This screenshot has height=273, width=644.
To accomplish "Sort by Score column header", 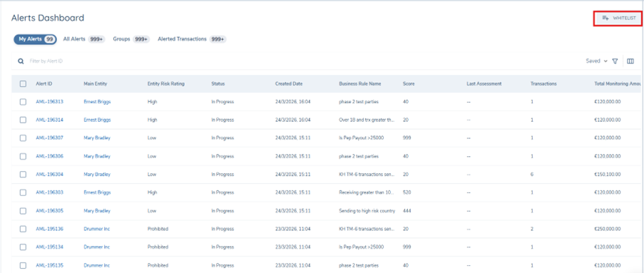I will coord(409,83).
